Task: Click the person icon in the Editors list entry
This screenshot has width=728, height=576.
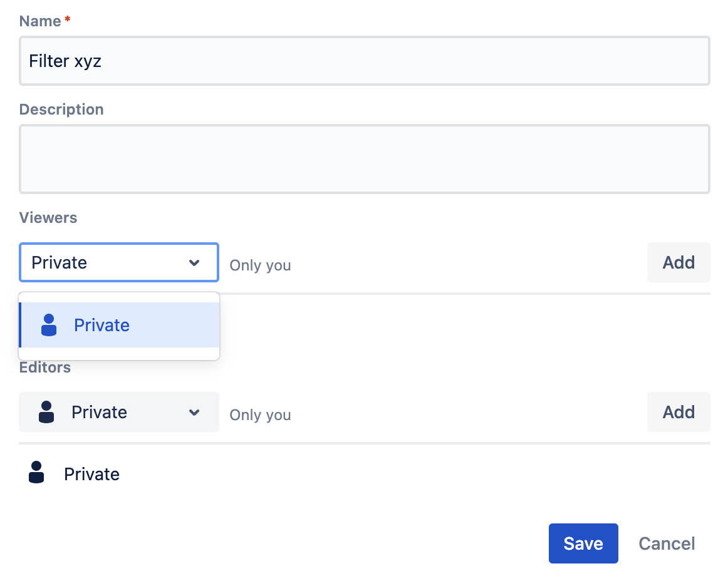Action: (x=37, y=473)
